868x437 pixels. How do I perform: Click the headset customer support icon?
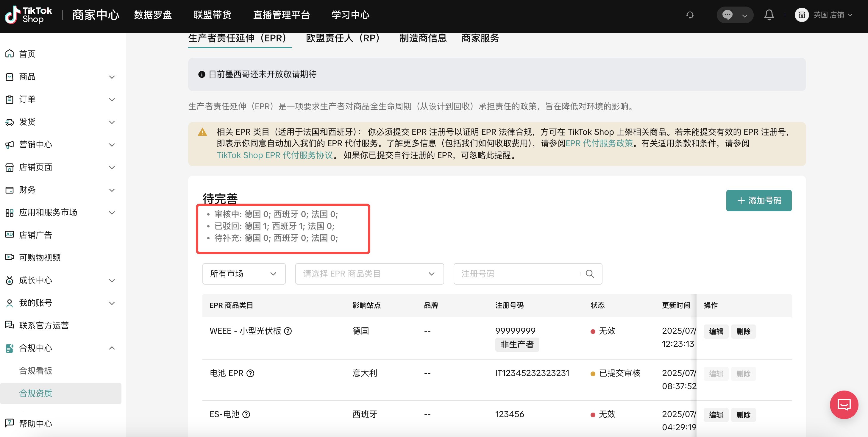click(690, 15)
